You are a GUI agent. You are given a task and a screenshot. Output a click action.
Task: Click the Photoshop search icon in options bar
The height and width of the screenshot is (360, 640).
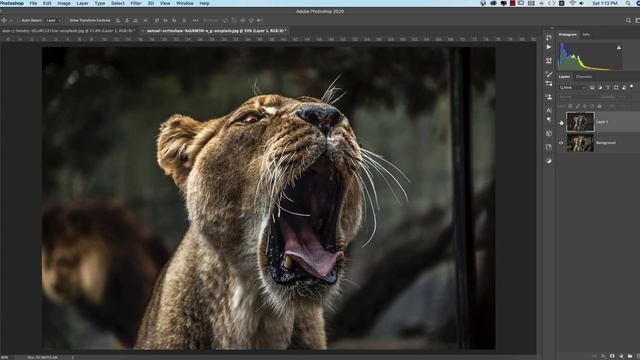pos(628,20)
